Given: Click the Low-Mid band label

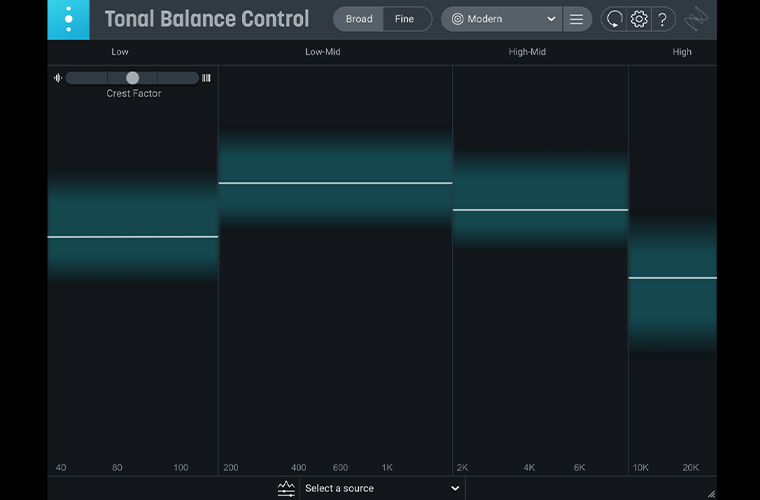Looking at the screenshot, I should click(323, 52).
